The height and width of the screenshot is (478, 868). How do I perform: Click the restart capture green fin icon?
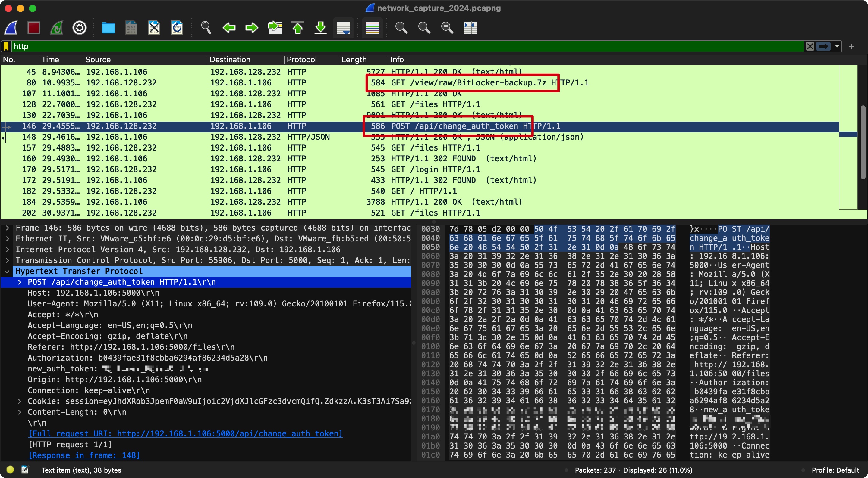[x=57, y=28]
